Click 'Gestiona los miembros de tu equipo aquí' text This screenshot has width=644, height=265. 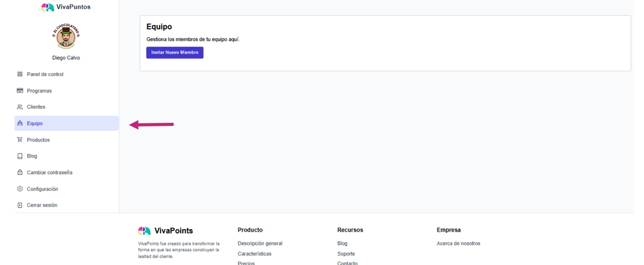pos(193,40)
